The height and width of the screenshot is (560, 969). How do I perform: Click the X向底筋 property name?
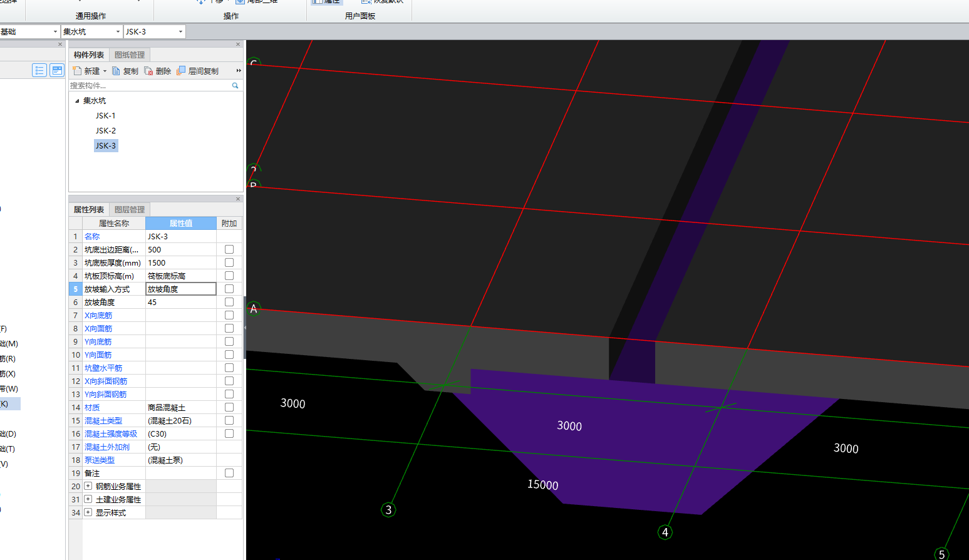[98, 315]
